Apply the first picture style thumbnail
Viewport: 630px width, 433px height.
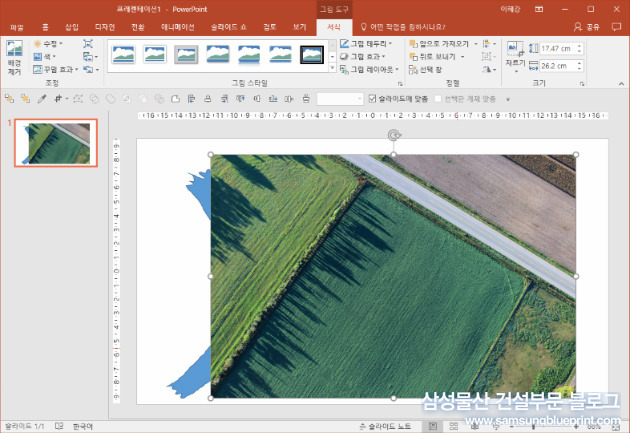point(123,54)
